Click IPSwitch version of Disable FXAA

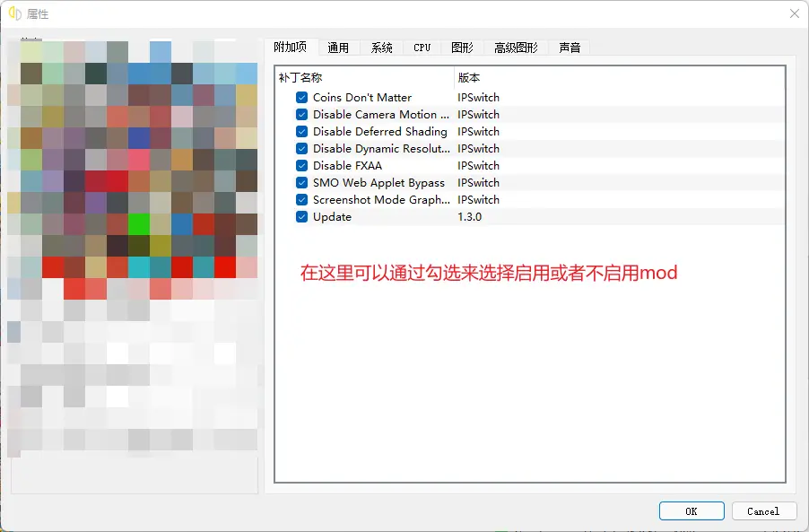coord(478,166)
